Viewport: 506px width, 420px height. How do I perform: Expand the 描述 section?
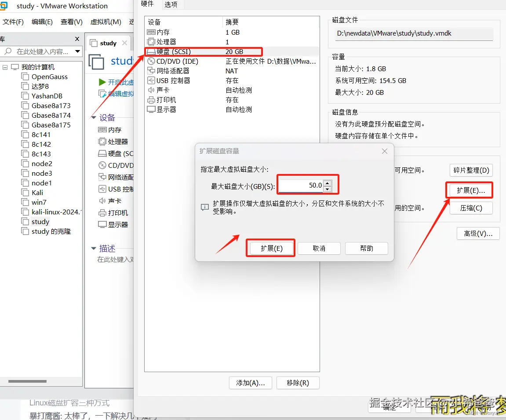point(94,248)
